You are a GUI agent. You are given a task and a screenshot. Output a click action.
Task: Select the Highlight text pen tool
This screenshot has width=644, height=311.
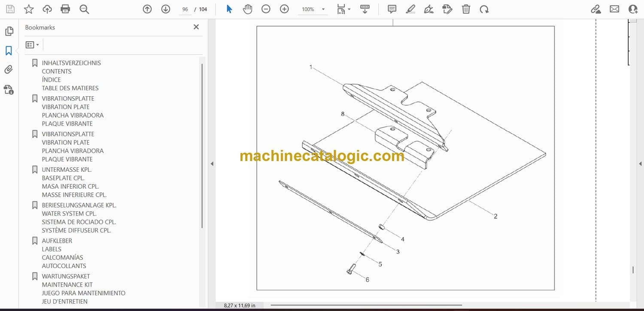point(410,9)
